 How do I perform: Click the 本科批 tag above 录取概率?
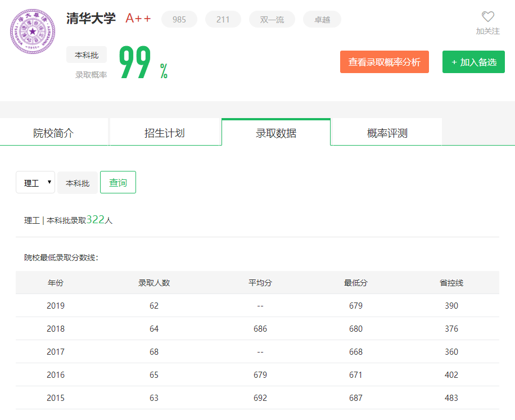(87, 55)
